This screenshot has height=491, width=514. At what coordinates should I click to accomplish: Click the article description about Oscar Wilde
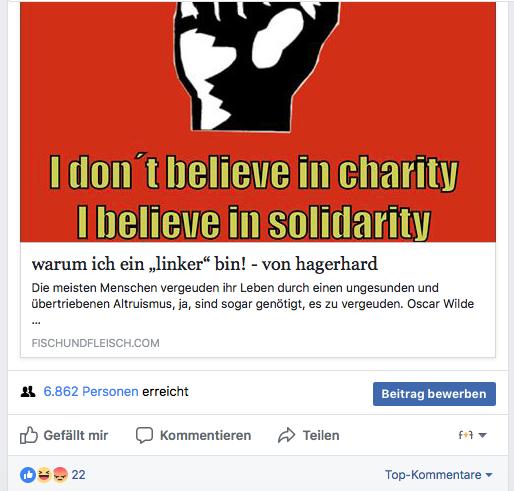tap(253, 303)
